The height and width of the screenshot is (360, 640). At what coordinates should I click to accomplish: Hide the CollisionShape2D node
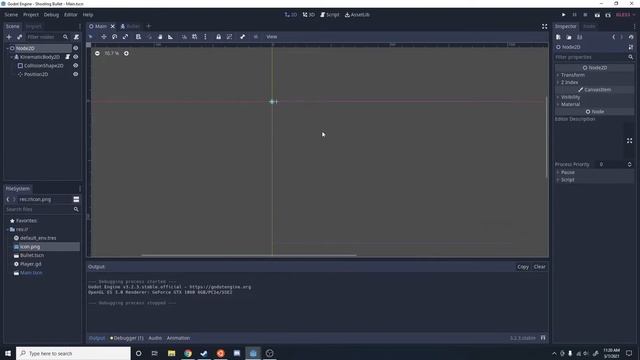pyautogui.click(x=76, y=66)
